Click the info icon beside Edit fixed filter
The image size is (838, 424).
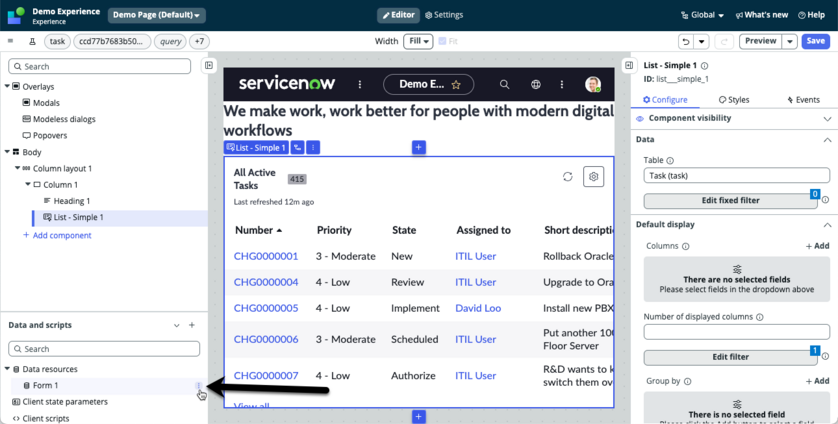(x=825, y=200)
